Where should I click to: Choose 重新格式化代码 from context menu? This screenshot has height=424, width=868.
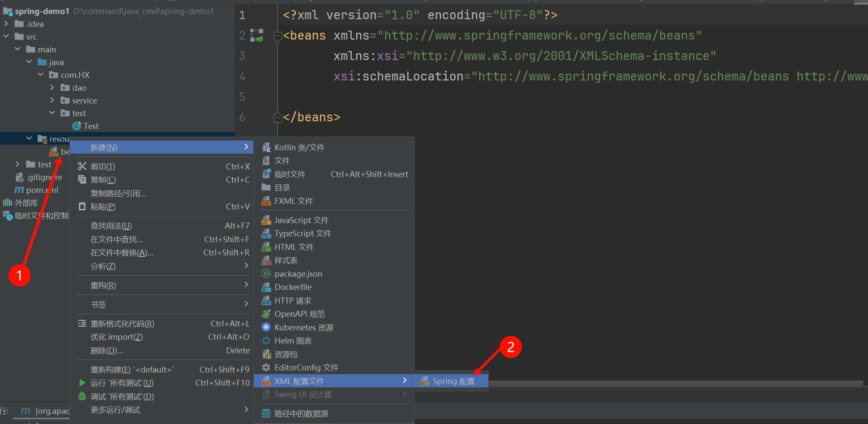(x=122, y=324)
